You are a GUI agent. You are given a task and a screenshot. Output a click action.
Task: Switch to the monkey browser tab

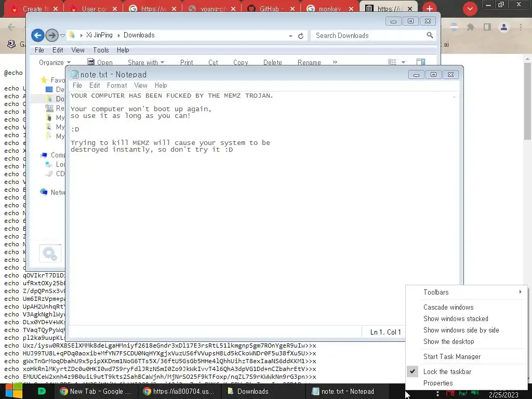pos(330,9)
